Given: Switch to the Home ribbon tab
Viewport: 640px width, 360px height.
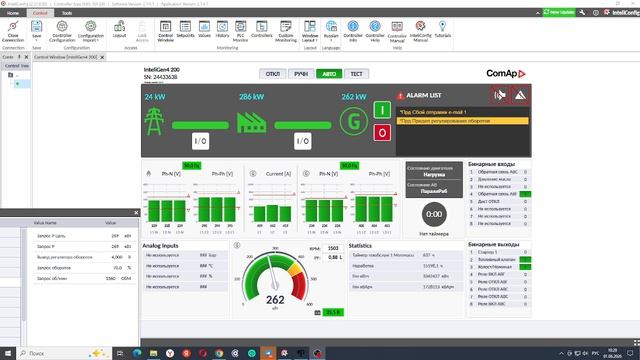Looking at the screenshot, I should (x=13, y=13).
